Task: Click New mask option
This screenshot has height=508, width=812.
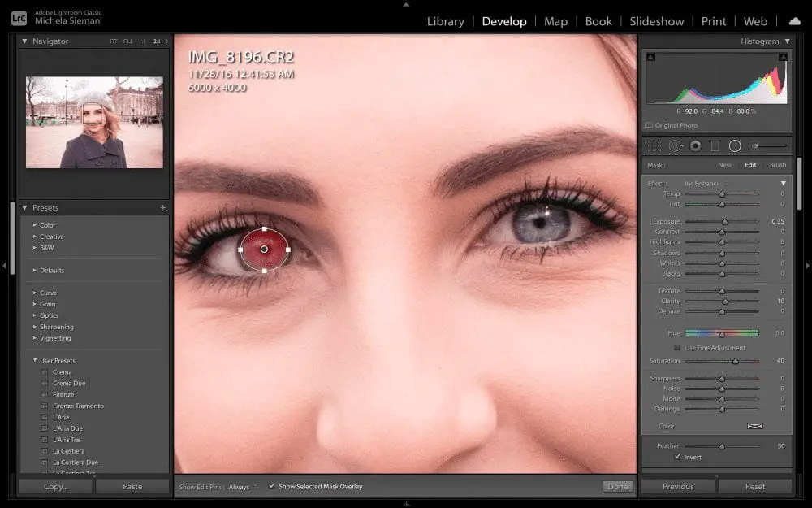Action: click(x=724, y=165)
